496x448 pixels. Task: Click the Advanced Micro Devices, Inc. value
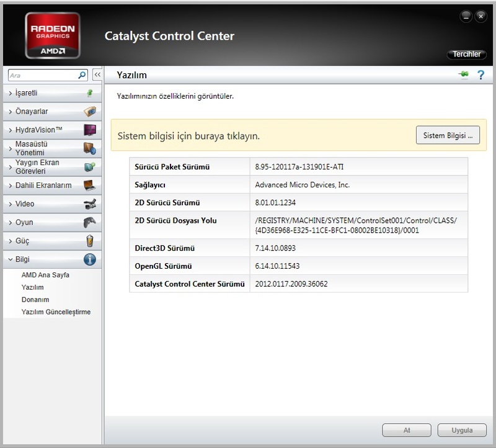[302, 185]
